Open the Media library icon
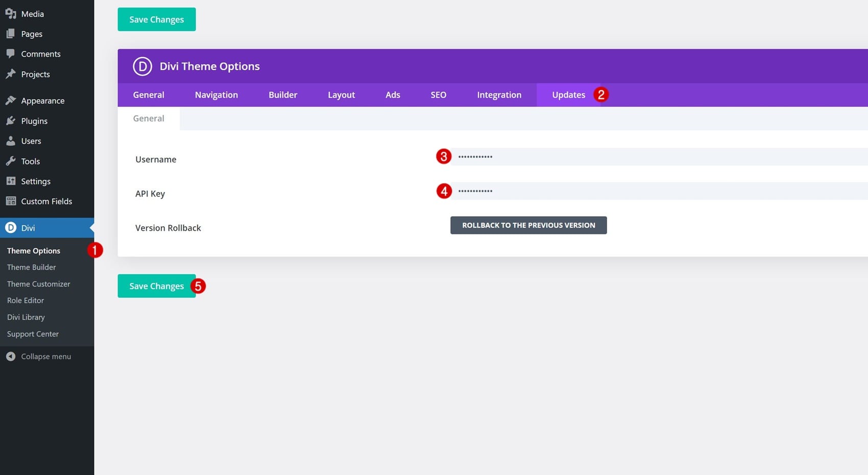The height and width of the screenshot is (475, 868). pyautogui.click(x=11, y=14)
